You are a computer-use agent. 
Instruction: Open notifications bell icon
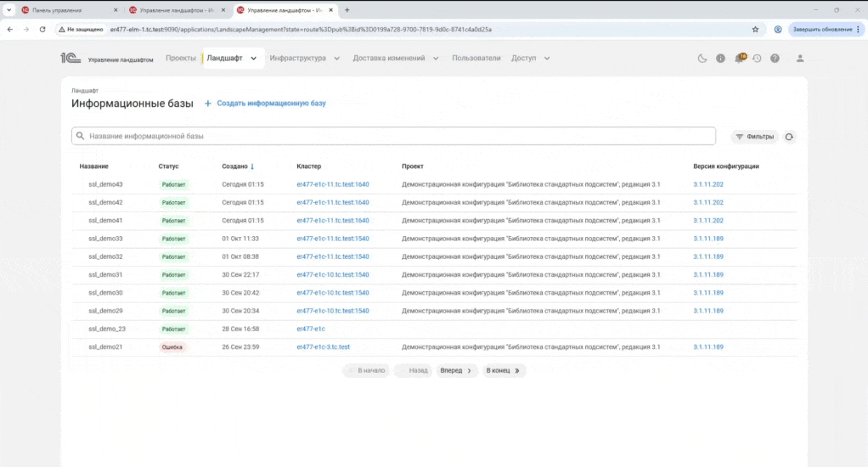tap(739, 58)
